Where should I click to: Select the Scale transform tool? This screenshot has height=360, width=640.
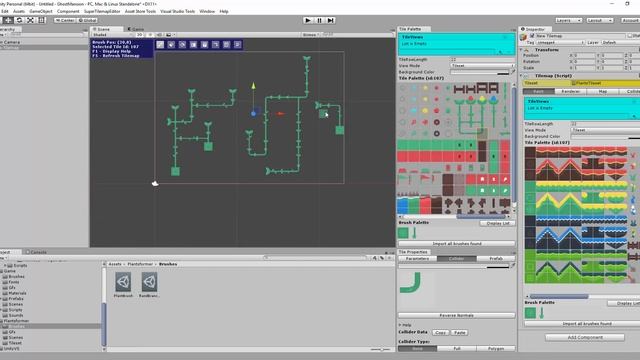30,20
